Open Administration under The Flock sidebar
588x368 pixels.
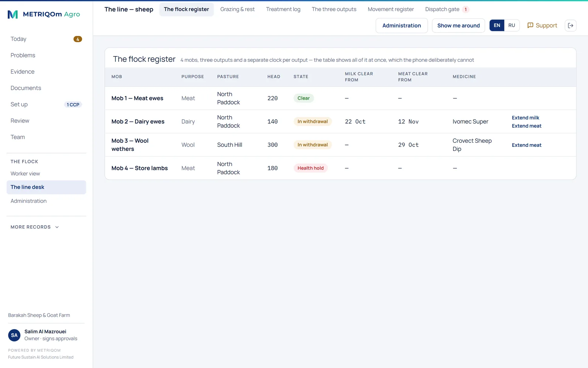(46, 201)
